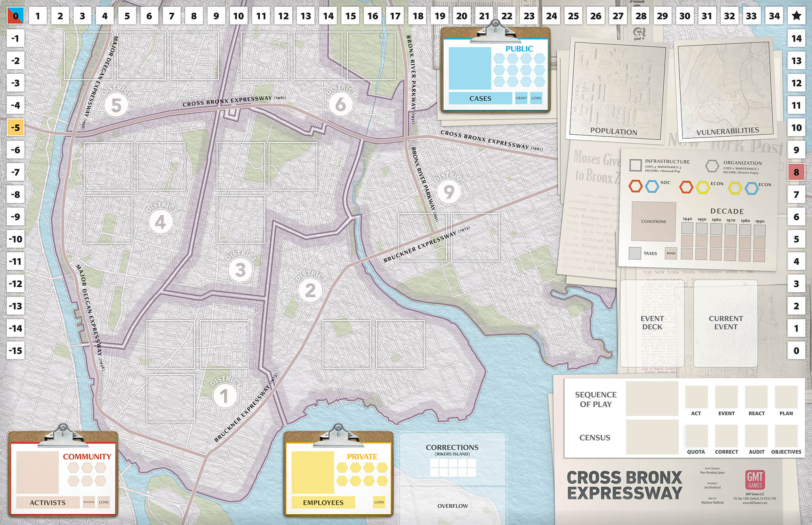Click the Event Deck card slot
812x525 pixels.
coord(652,323)
